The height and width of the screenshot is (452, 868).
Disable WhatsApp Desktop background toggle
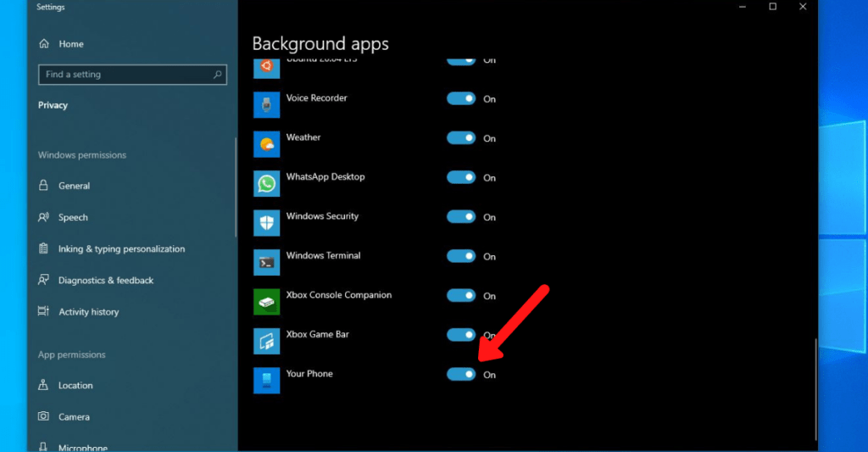[461, 177]
